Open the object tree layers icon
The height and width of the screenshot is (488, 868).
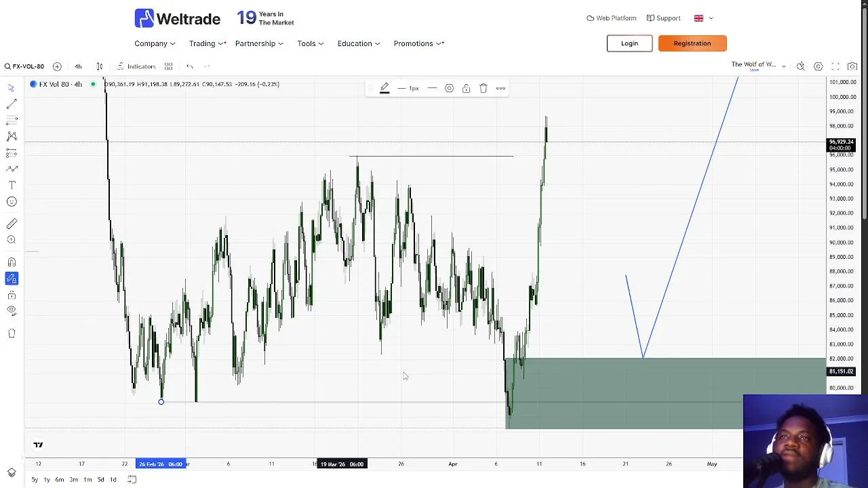tap(12, 472)
